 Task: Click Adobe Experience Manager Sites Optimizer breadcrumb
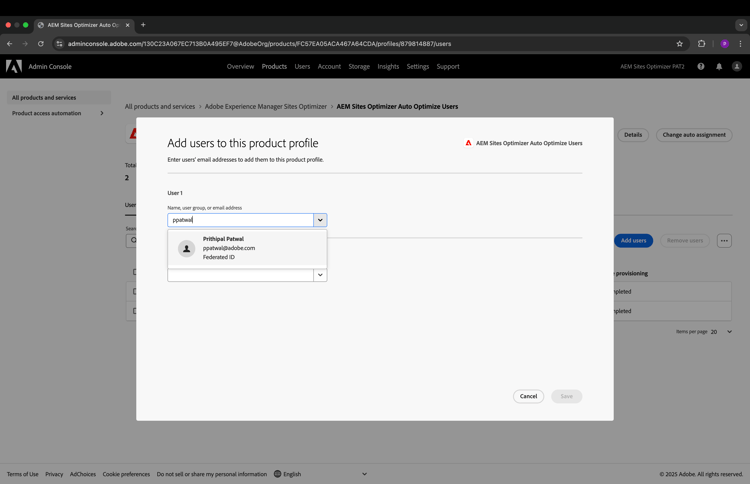(265, 107)
